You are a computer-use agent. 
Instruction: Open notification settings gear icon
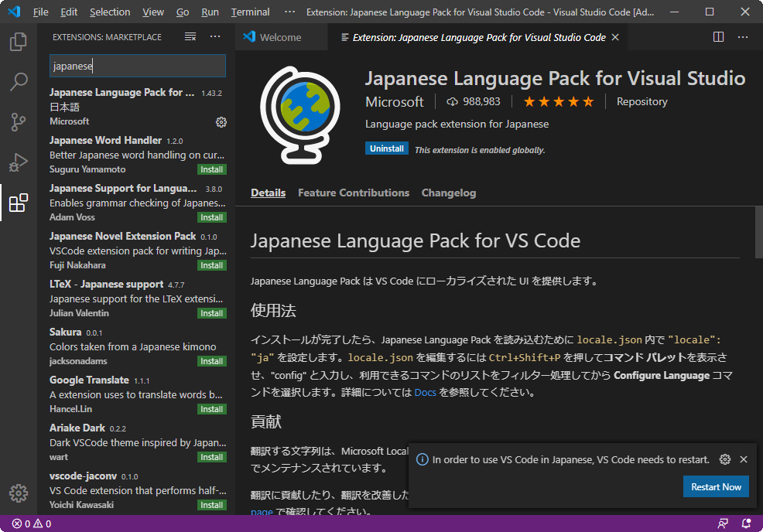(724, 459)
